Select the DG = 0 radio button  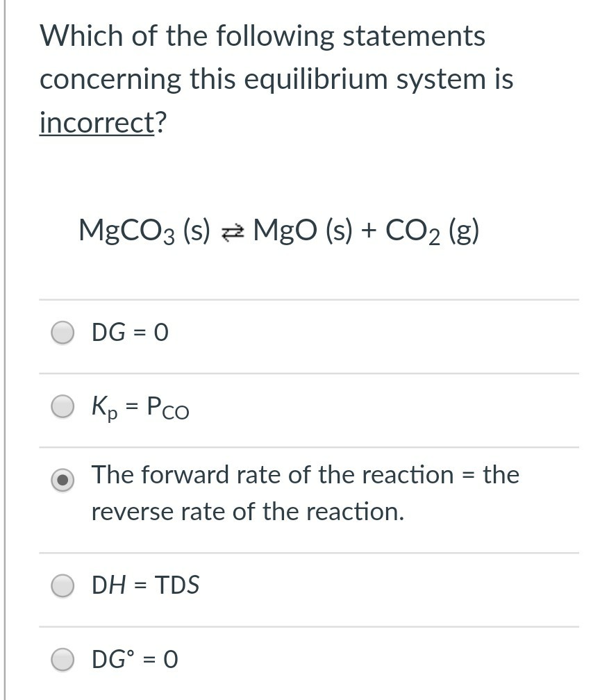pos(62,332)
